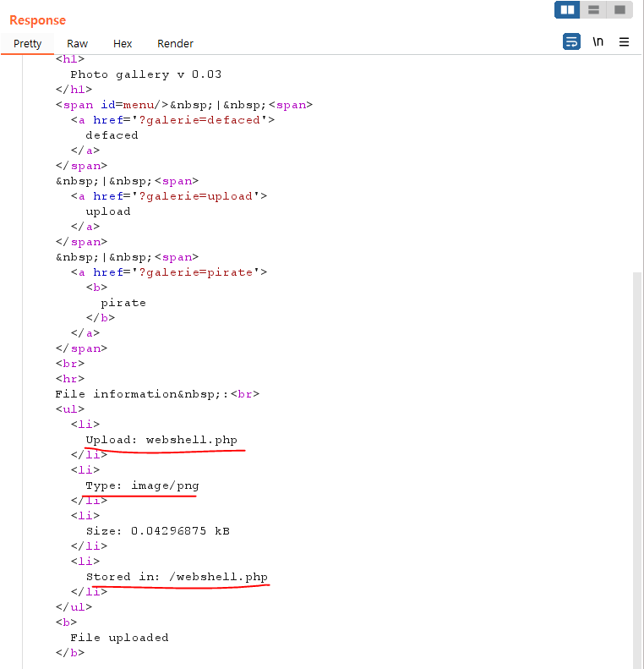
Task: Click the line 'Upload: webshell.php'
Action: (161, 440)
